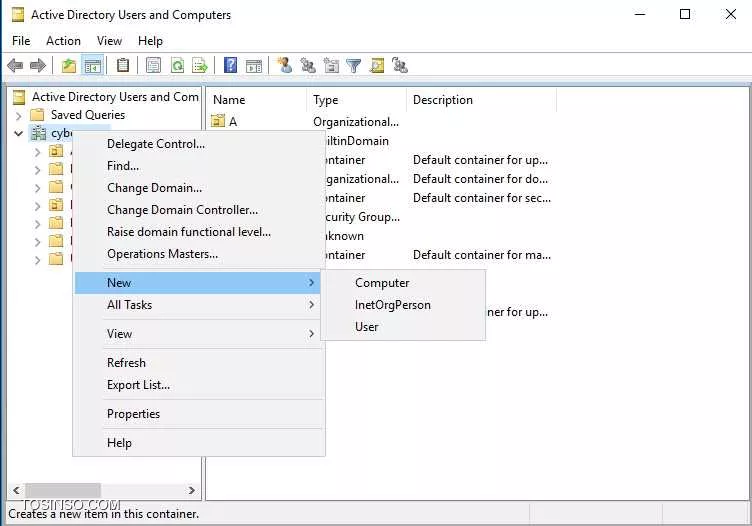This screenshot has height=526, width=752.
Task: Open the Help menu in menu bar
Action: coord(150,41)
